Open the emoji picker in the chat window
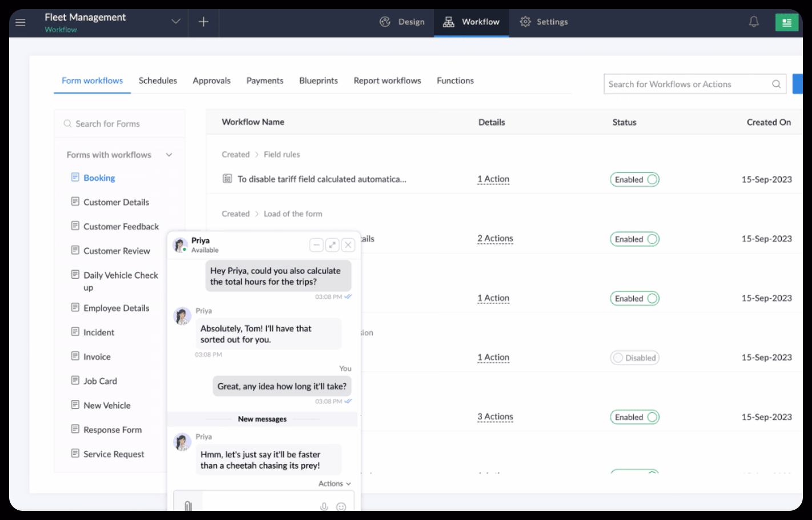The width and height of the screenshot is (812, 520). [341, 506]
